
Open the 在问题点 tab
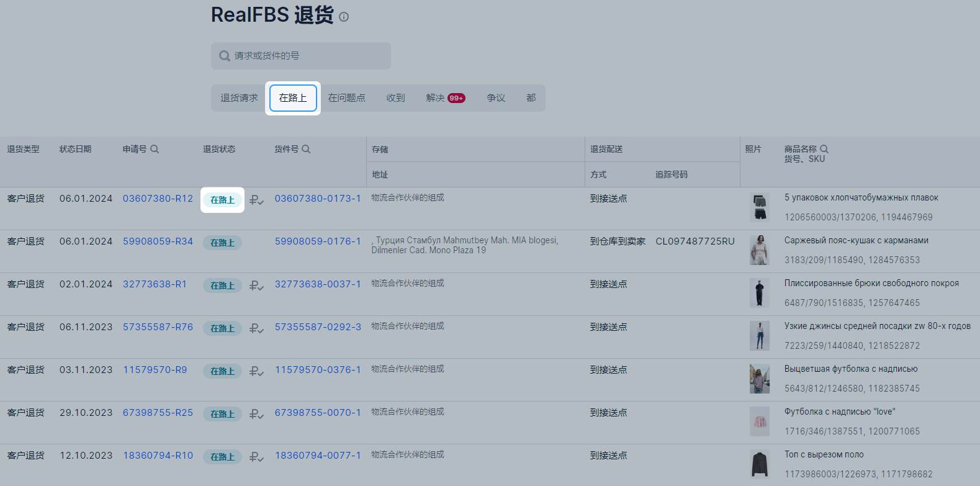coord(346,98)
